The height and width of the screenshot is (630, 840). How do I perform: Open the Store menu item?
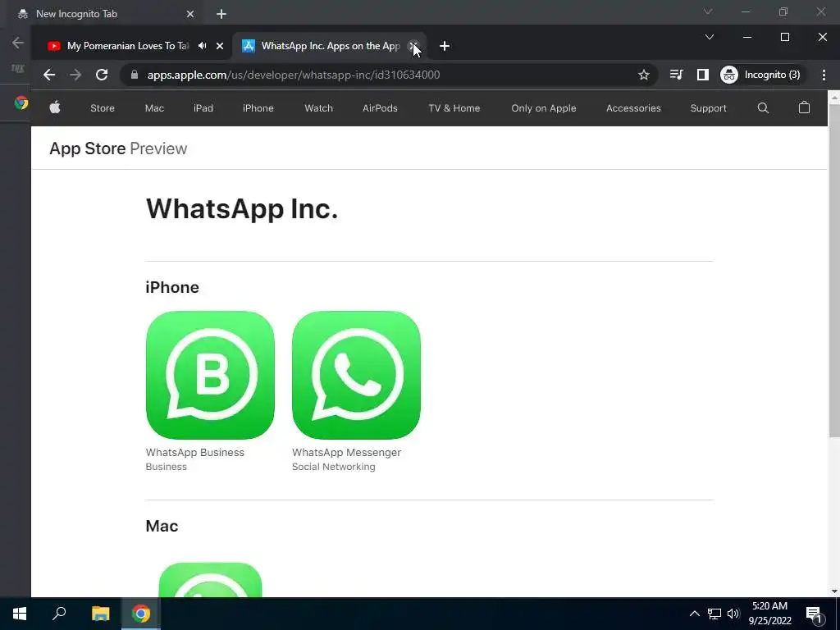pyautogui.click(x=103, y=107)
